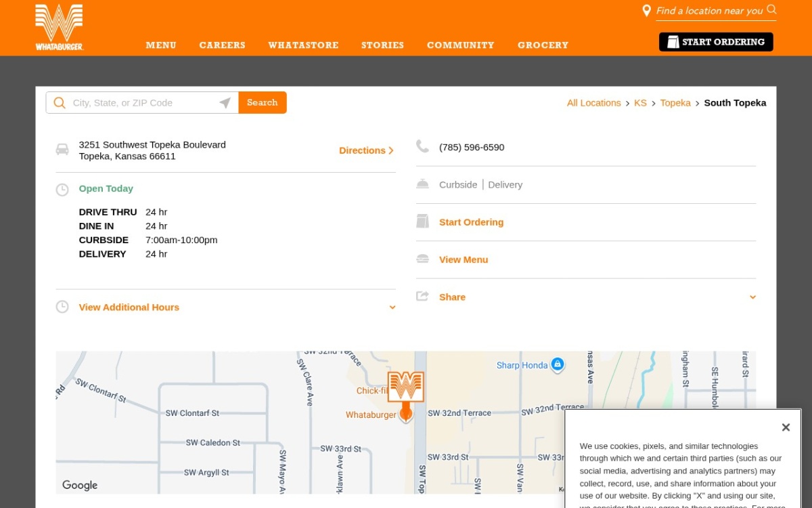Screen dimensions: 812x508
Task: Click the Chick-fil-A label on the map
Action: 372,391
